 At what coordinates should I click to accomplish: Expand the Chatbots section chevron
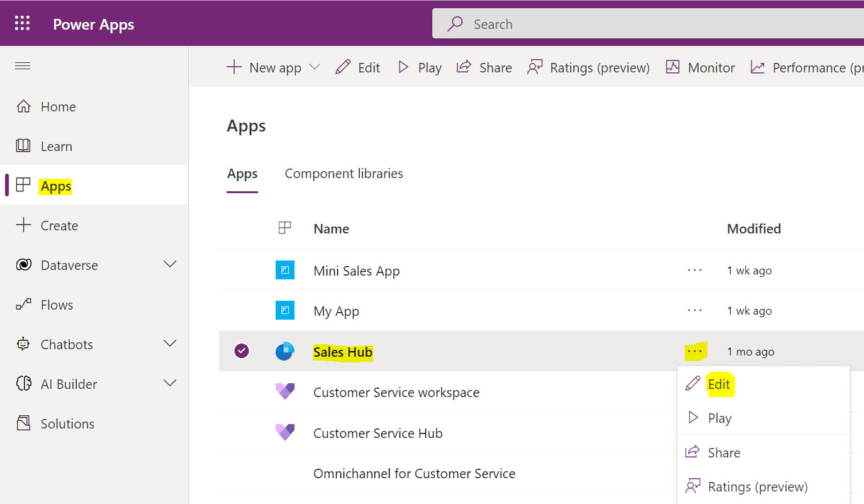point(170,344)
